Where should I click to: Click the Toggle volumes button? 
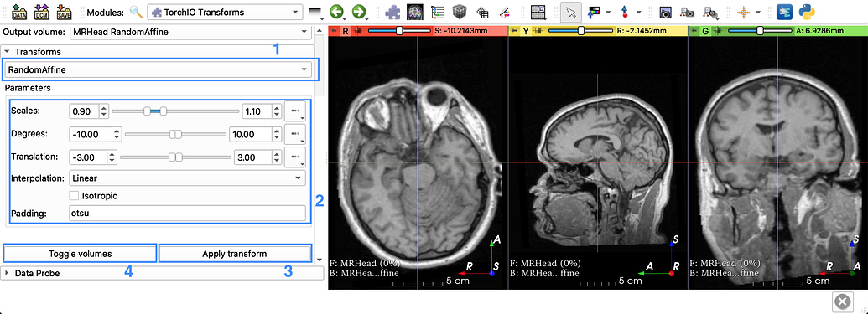(x=81, y=254)
